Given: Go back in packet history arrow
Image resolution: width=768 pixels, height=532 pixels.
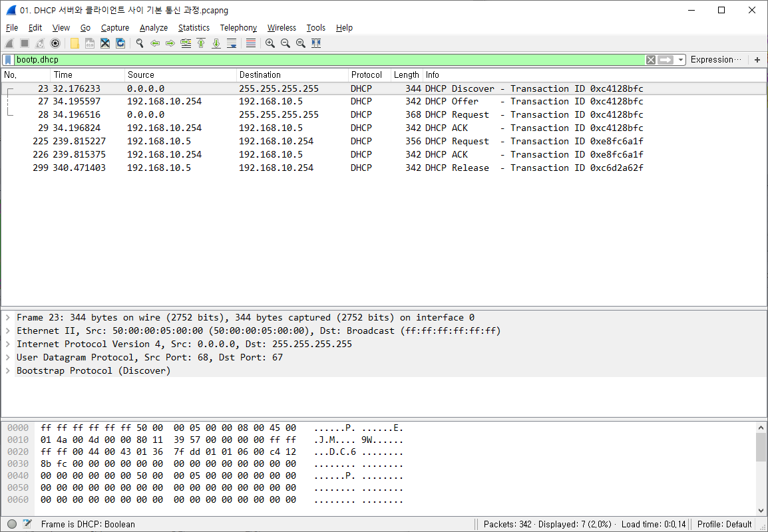Looking at the screenshot, I should [155, 44].
